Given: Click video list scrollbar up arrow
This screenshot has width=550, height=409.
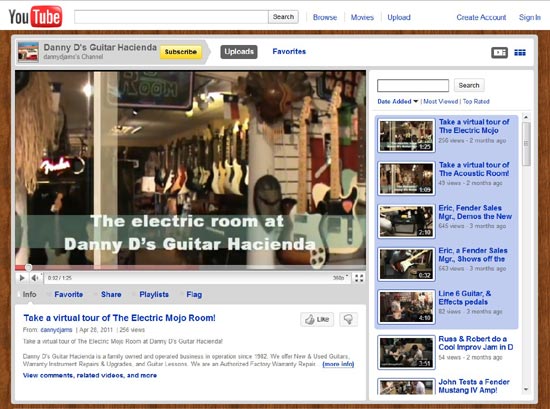Looking at the screenshot, I should pos(526,117).
